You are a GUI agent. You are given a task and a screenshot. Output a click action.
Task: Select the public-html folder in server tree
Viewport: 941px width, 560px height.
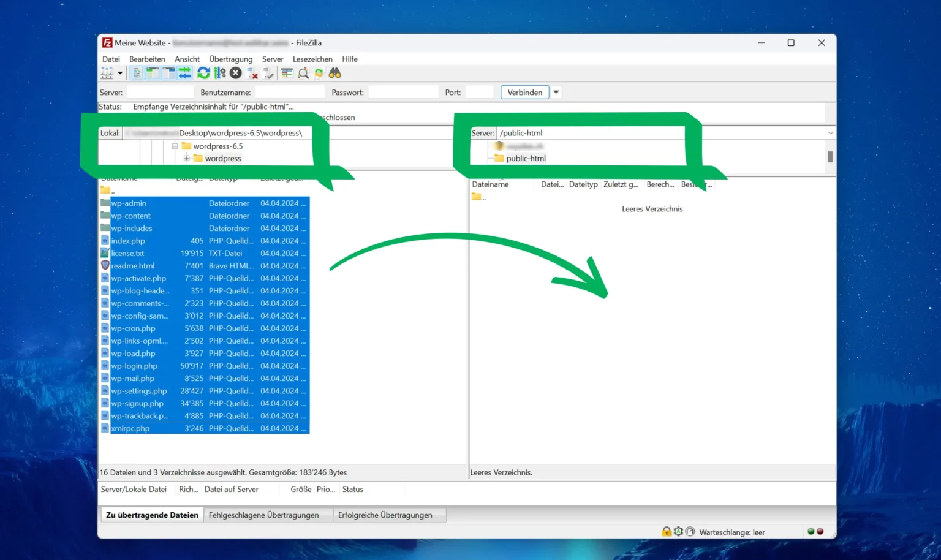tap(526, 158)
